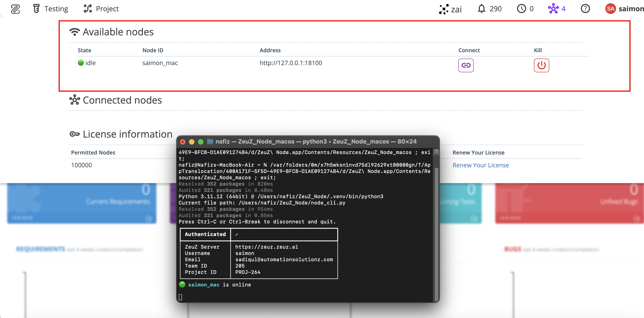Open the purple nodes icon showing 4
Image resolution: width=644 pixels, height=318 pixels.
(x=556, y=9)
